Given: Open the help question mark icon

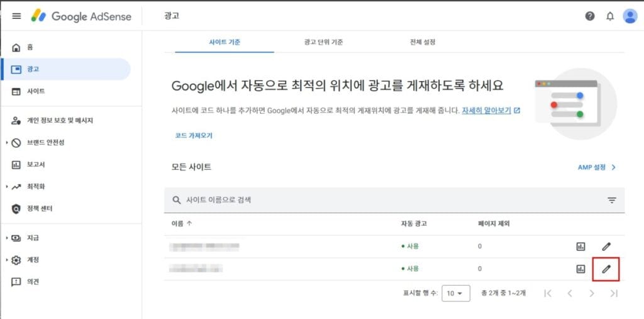Looking at the screenshot, I should [590, 16].
